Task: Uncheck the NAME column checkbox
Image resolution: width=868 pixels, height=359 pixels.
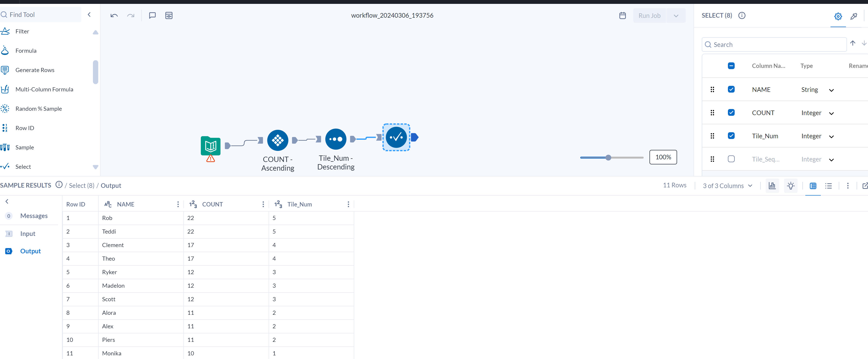Action: coord(731,89)
